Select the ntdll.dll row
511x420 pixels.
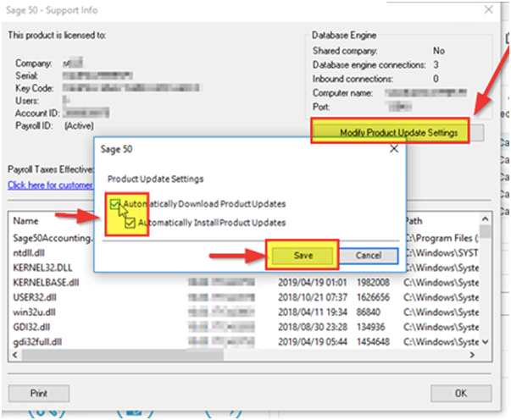click(x=246, y=253)
